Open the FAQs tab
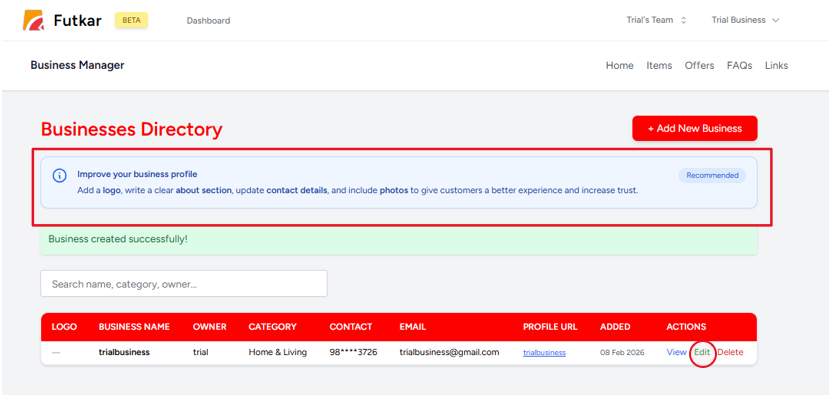Image resolution: width=830 pixels, height=395 pixels. click(x=739, y=66)
